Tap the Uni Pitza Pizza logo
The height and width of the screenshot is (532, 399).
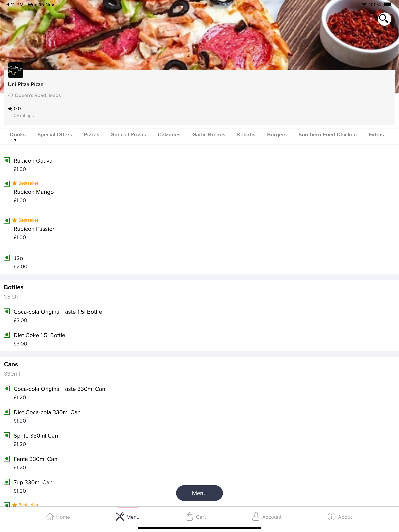(x=16, y=70)
